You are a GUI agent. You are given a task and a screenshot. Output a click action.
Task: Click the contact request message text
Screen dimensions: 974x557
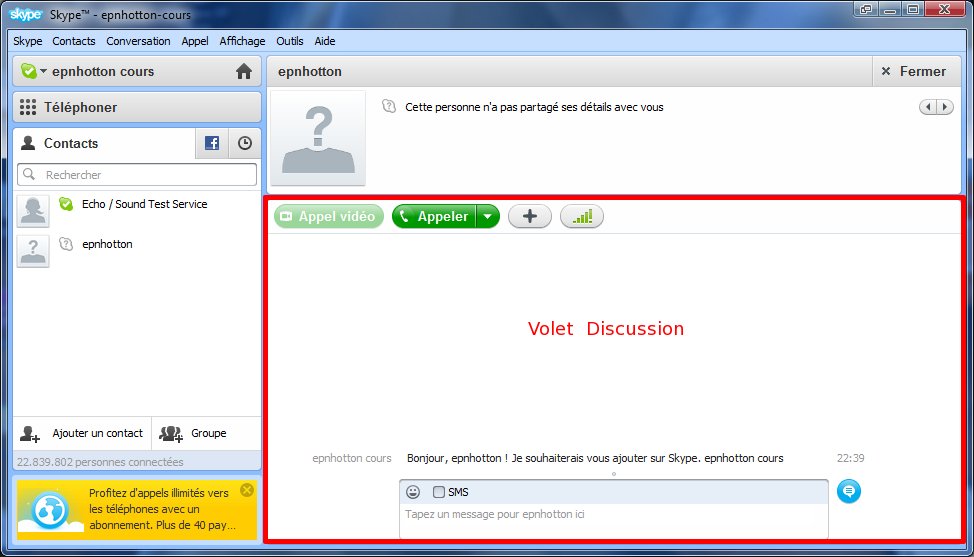595,458
